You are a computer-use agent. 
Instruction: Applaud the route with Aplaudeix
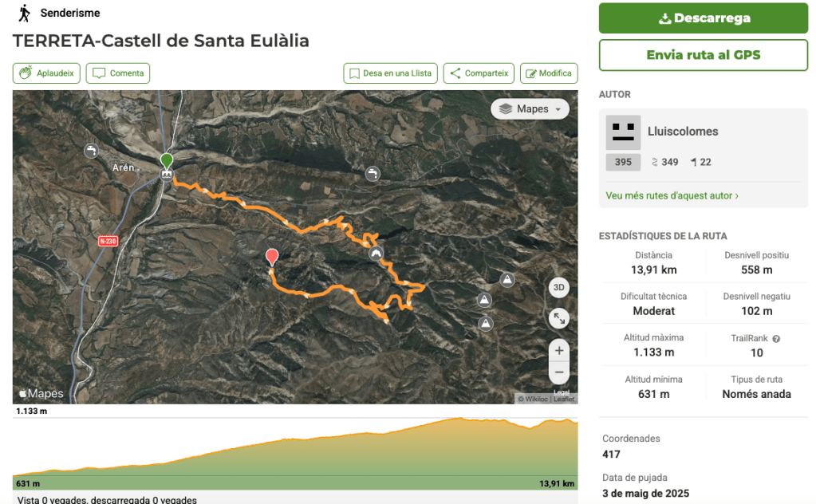tap(47, 73)
